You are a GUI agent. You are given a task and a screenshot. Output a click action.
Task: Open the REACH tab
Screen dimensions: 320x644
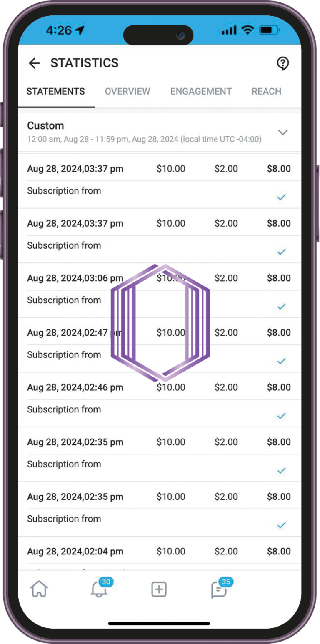pyautogui.click(x=267, y=92)
